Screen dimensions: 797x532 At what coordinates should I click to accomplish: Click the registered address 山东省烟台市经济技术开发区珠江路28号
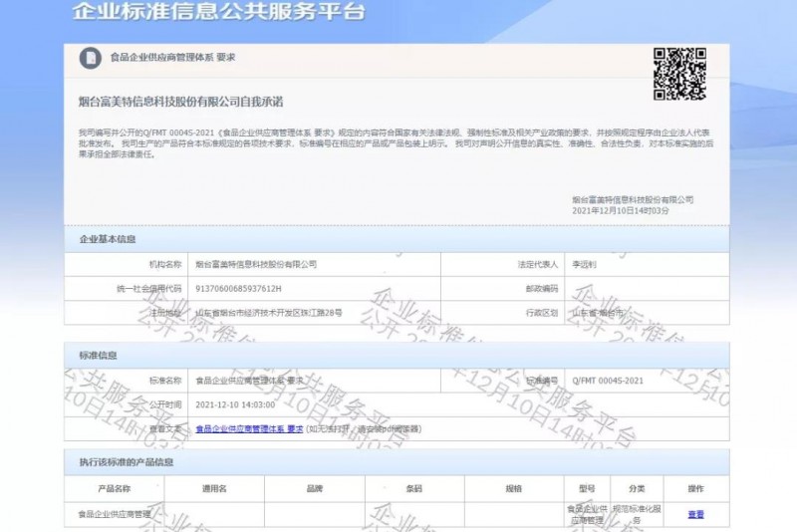[269, 313]
